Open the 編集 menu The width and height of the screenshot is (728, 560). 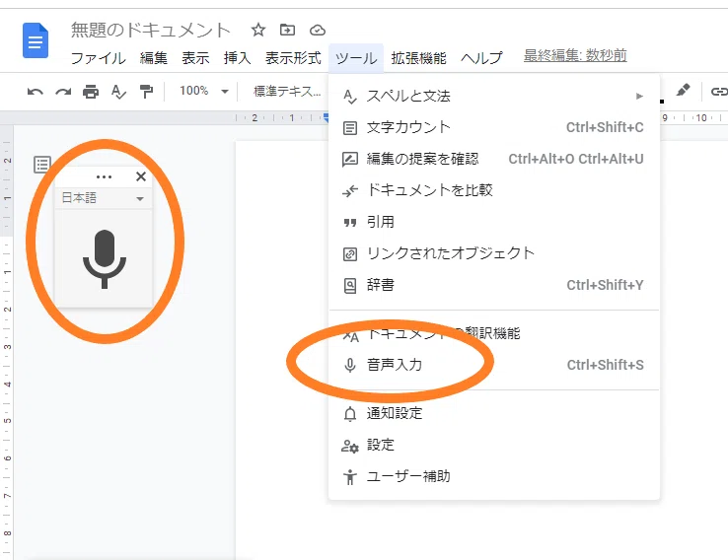click(x=153, y=58)
